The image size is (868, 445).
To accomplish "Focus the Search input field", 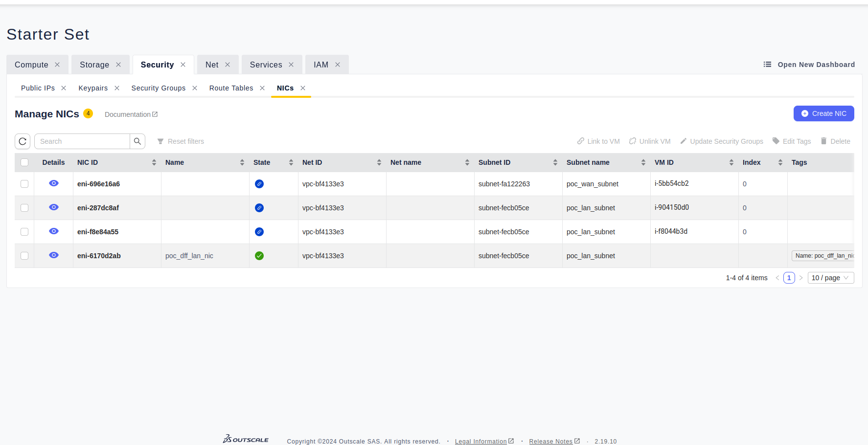I will pyautogui.click(x=82, y=141).
